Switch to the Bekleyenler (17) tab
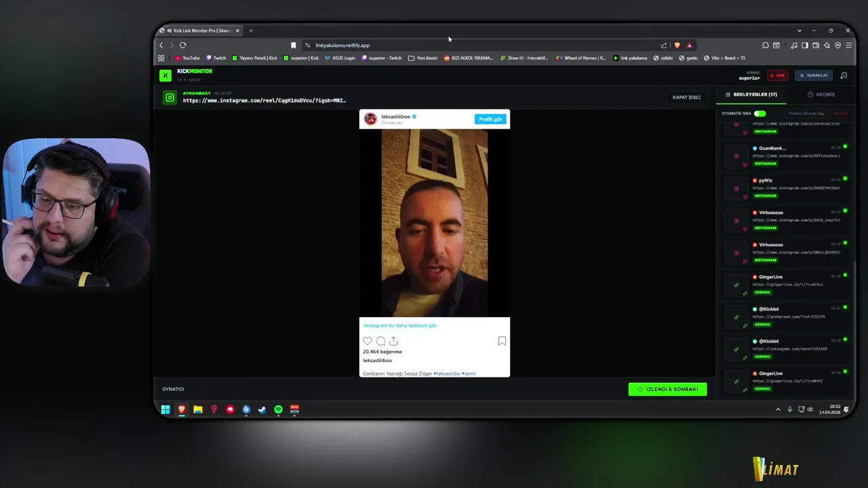 click(751, 95)
